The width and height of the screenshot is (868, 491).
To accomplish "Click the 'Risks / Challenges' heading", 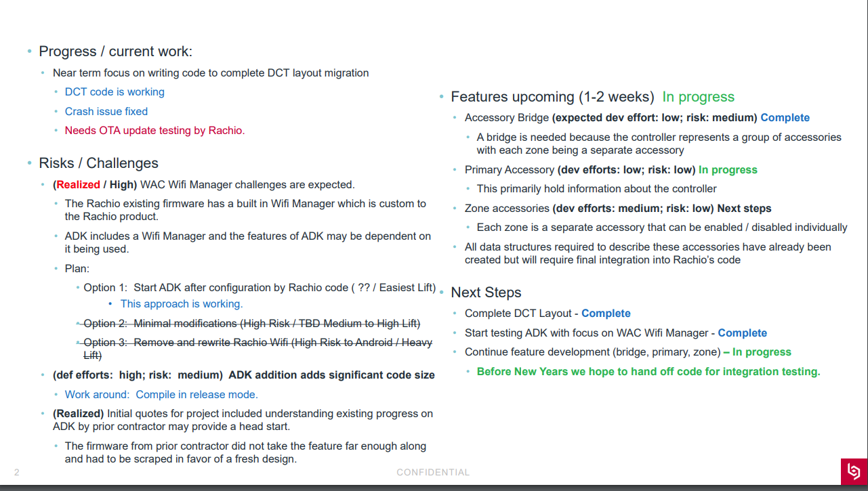I will click(99, 163).
